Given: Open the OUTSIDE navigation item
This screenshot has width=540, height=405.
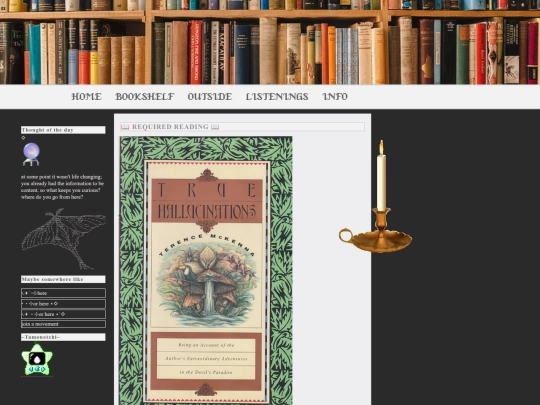Looking at the screenshot, I should click(210, 97).
